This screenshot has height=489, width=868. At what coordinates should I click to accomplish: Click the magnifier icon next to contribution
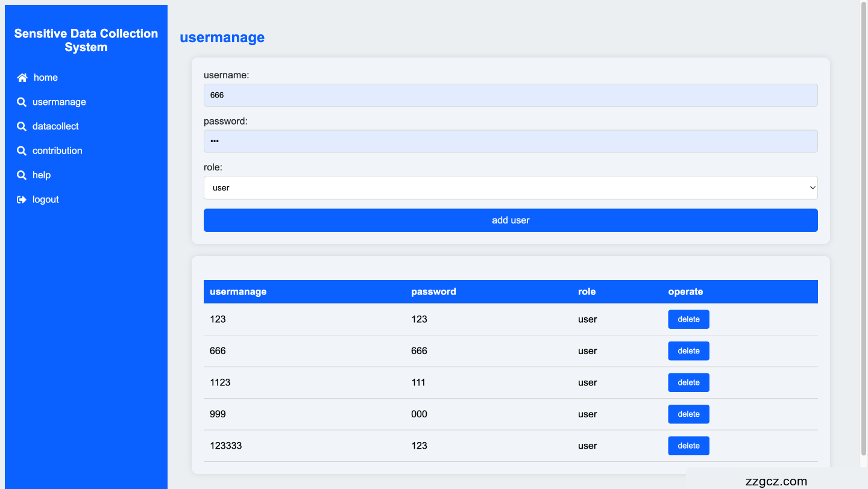pyautogui.click(x=21, y=151)
